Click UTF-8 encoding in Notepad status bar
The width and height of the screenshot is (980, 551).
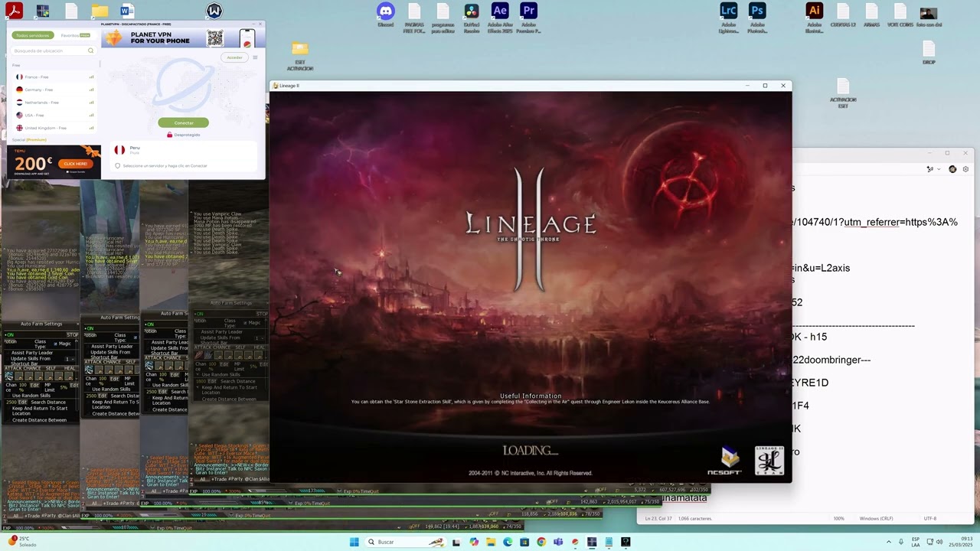[x=929, y=519]
